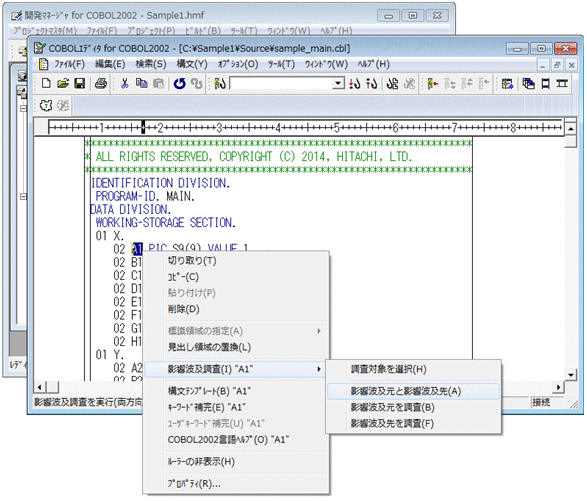Click the third greyed-out tag navigation icon
Screen dimensions: 587x501
pyautogui.click(x=484, y=83)
